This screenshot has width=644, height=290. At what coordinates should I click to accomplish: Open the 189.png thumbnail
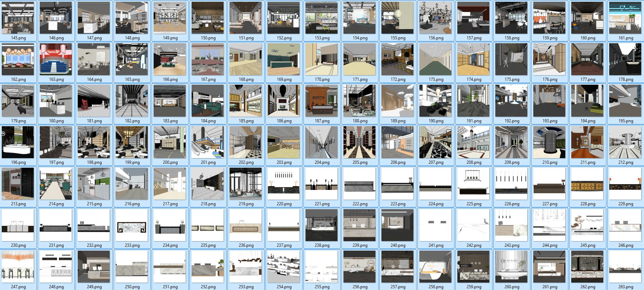click(x=398, y=101)
